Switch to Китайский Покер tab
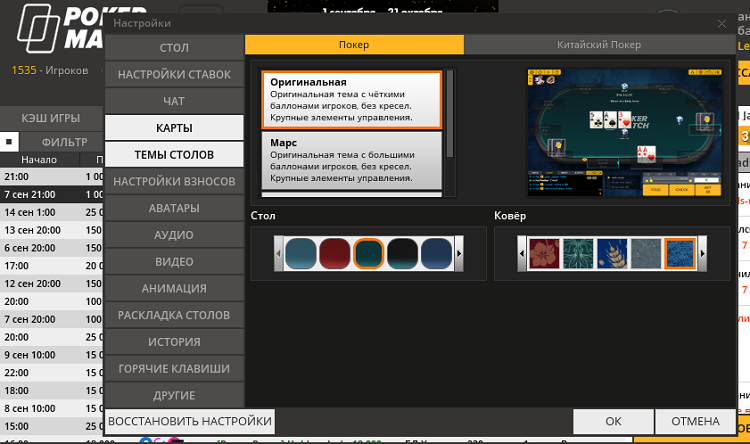The width and height of the screenshot is (750, 444). click(x=598, y=45)
